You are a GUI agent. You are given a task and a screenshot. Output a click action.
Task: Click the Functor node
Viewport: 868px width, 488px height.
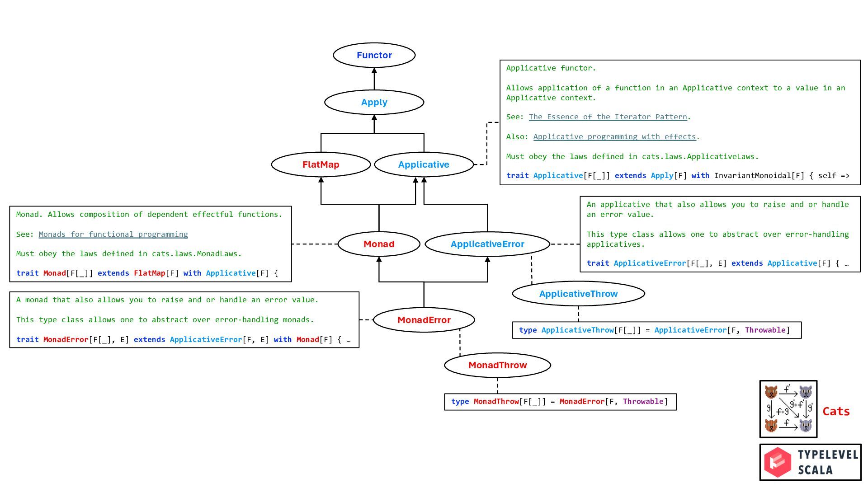[374, 55]
